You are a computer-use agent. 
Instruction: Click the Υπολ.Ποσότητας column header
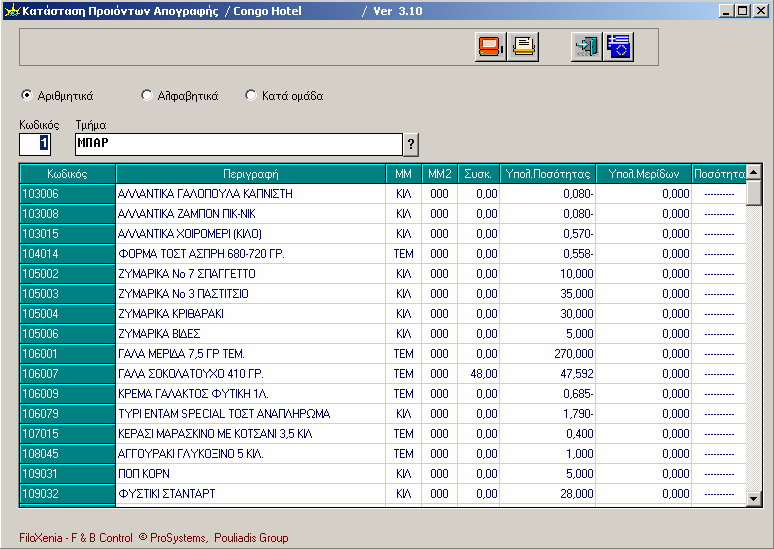pyautogui.click(x=547, y=174)
